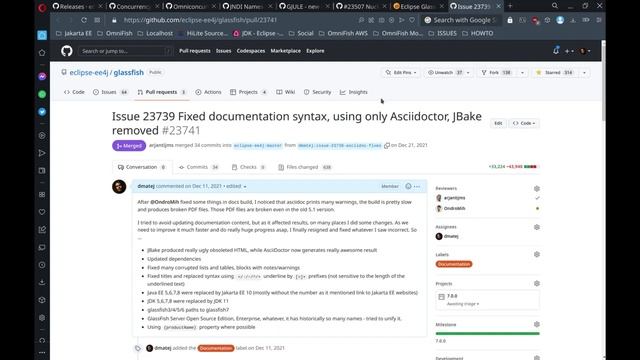
Task: Open Opera sidebar home icon
Action: point(42,53)
